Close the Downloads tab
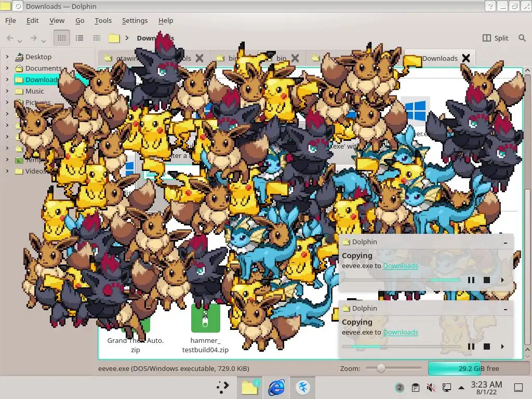The height and width of the screenshot is (399, 532). click(466, 58)
